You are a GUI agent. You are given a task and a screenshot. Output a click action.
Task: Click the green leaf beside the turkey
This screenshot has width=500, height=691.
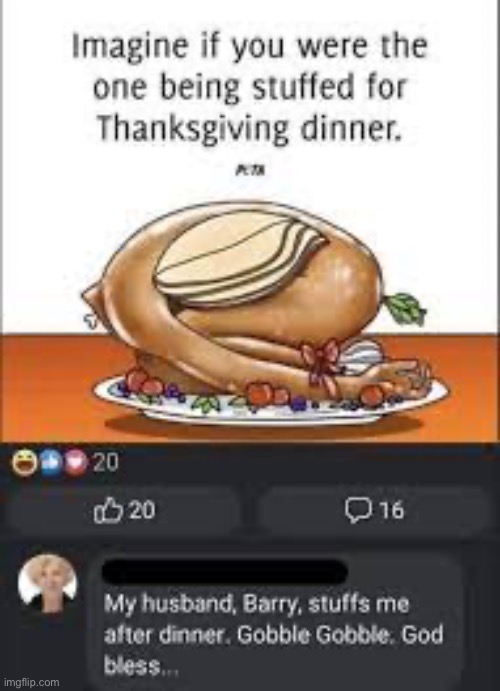pos(405,307)
